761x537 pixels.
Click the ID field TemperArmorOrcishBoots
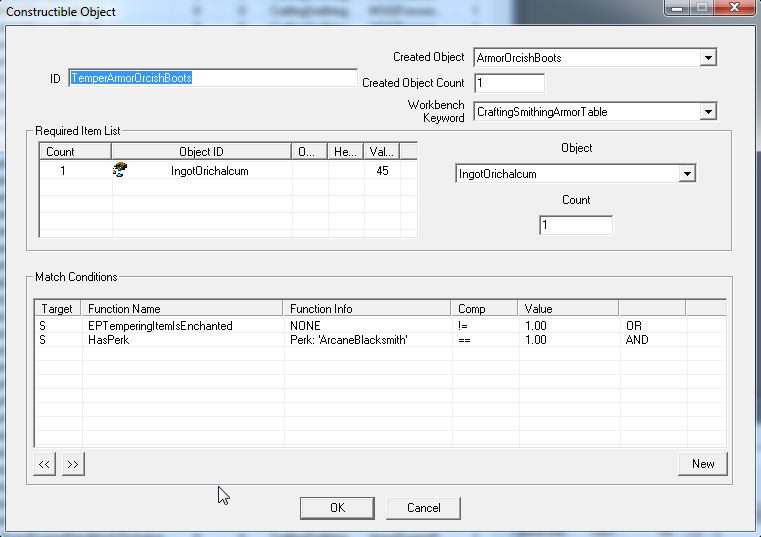pyautogui.click(x=213, y=78)
